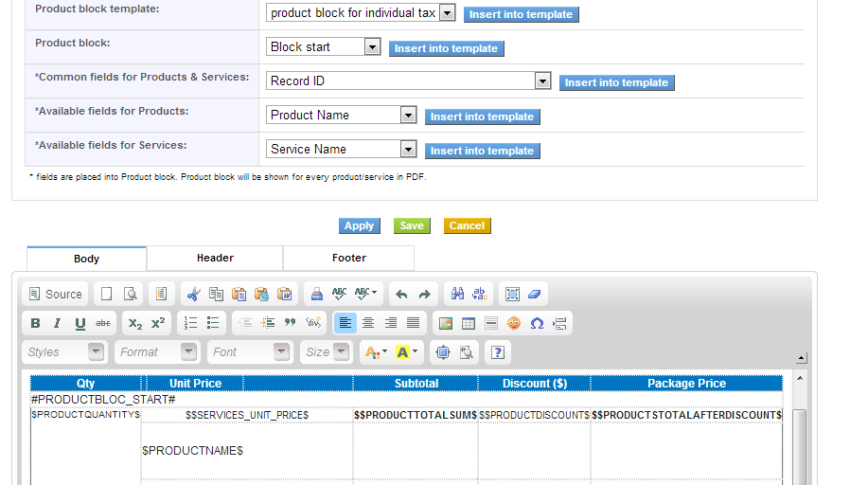Switch to the Header tab
Screen dimensions: 850x485
coord(215,258)
